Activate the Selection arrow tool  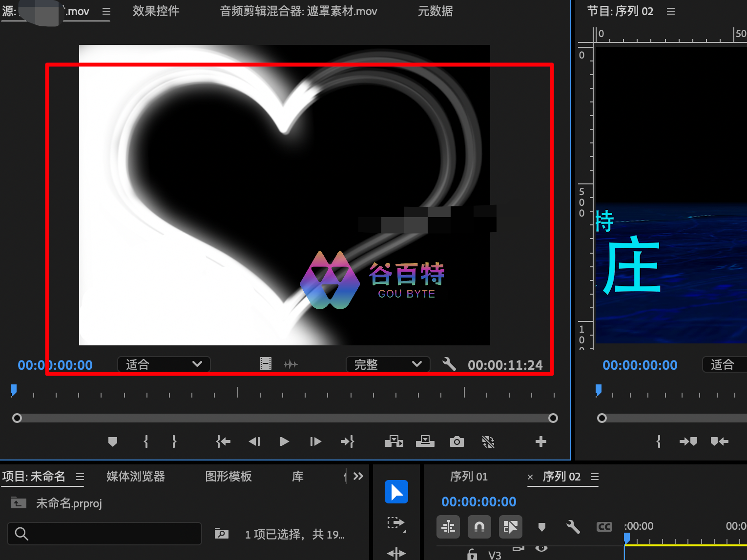pos(396,492)
